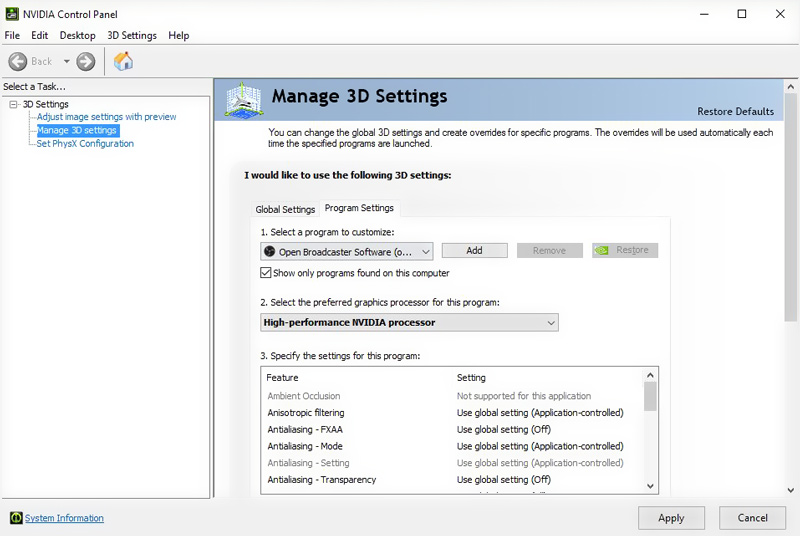Click the NVIDIA Control Panel title icon
This screenshot has width=800, height=536.
pos(11,14)
